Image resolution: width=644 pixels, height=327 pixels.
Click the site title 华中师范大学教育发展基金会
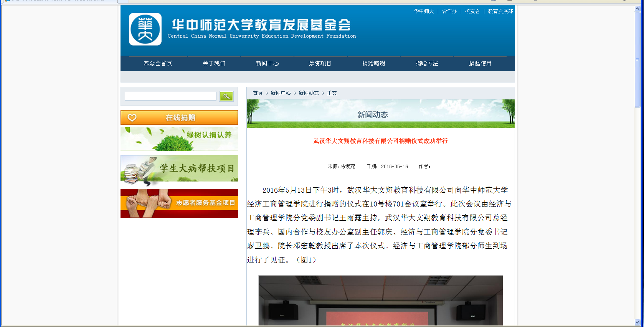coord(261,25)
